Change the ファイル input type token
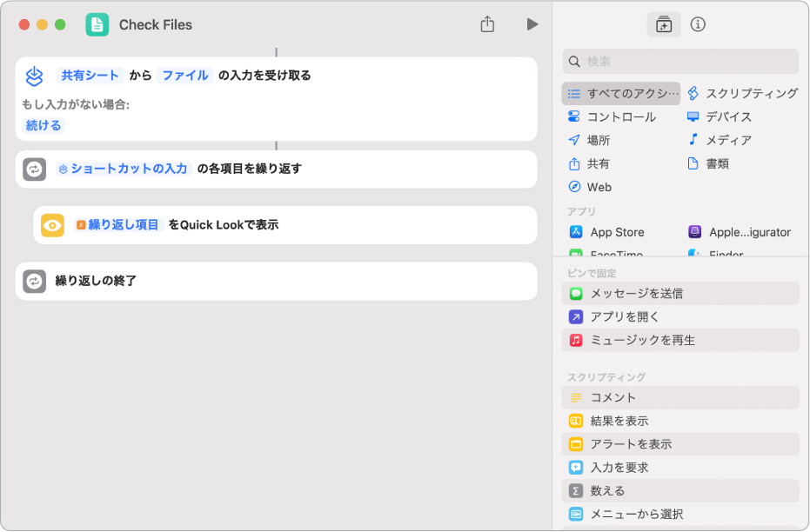The height and width of the screenshot is (532, 810). (x=185, y=76)
